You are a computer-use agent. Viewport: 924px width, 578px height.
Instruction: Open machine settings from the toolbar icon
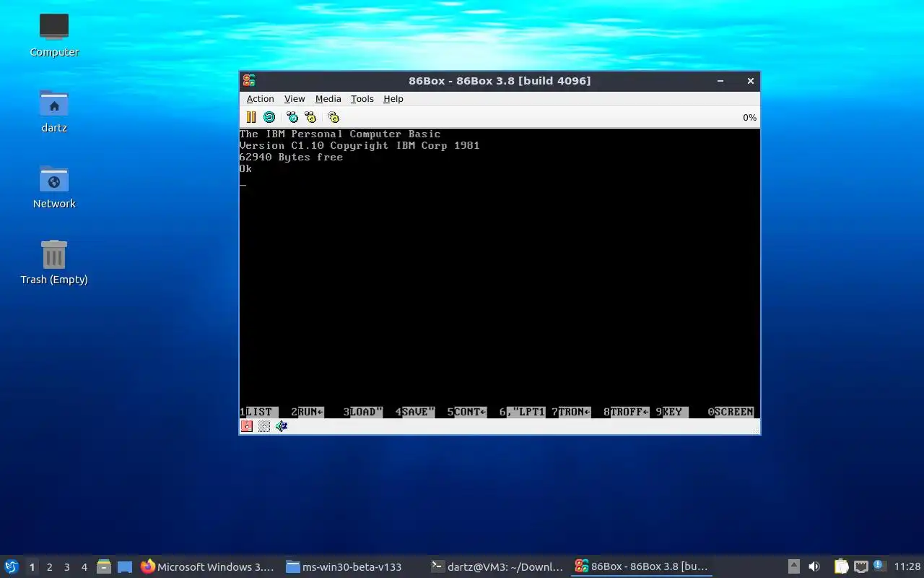click(x=334, y=117)
